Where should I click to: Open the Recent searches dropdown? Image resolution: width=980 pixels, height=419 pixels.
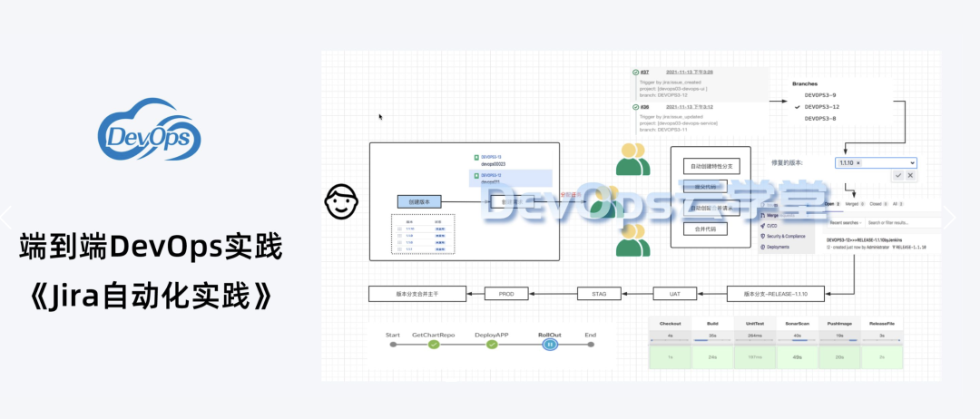(845, 223)
